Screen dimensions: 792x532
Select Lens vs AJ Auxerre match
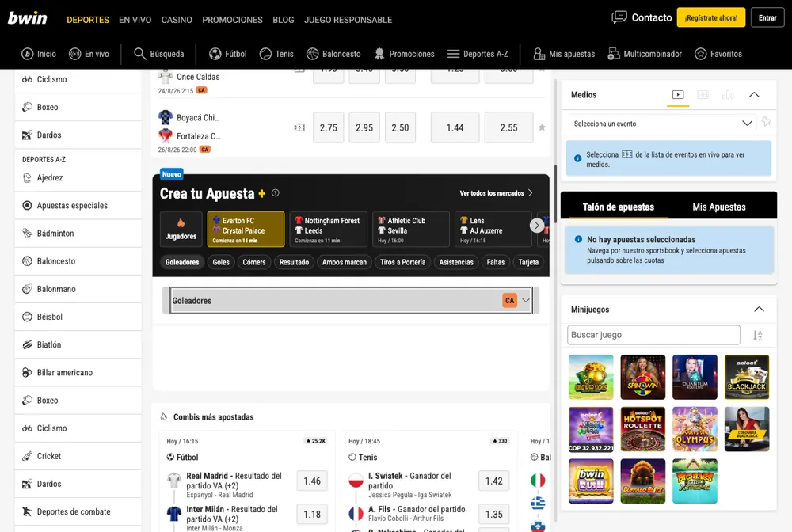(493, 229)
